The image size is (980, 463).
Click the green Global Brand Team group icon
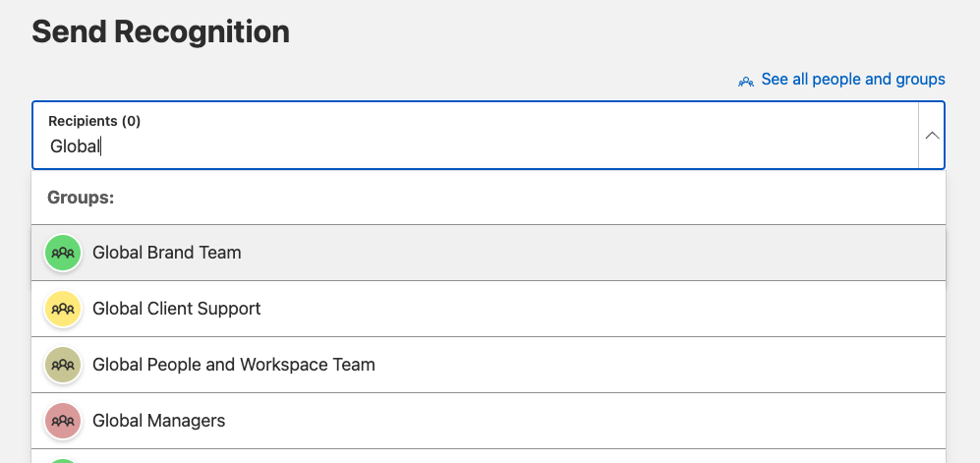[63, 253]
